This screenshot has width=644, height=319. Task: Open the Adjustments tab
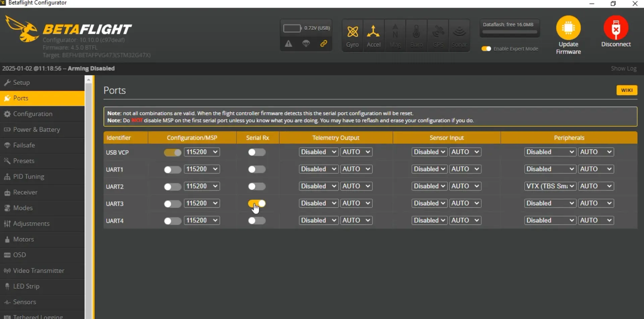tap(42, 224)
